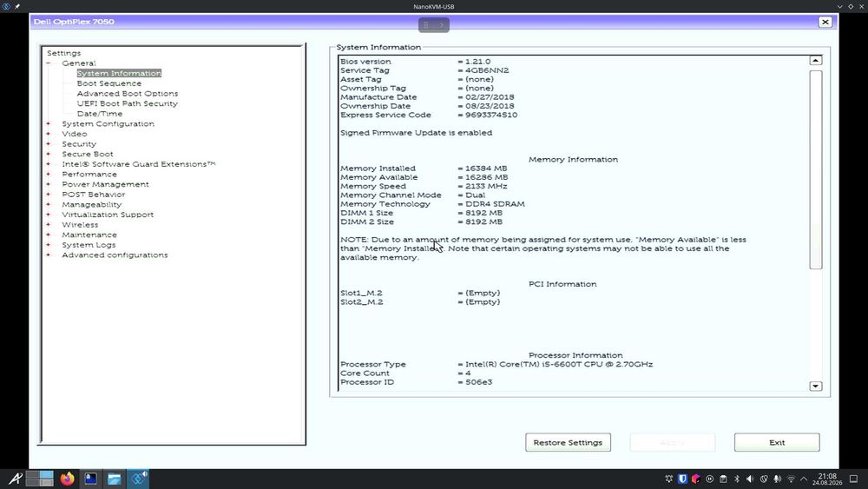Launch Firefox from the taskbar
The width and height of the screenshot is (868, 489).
[x=68, y=479]
